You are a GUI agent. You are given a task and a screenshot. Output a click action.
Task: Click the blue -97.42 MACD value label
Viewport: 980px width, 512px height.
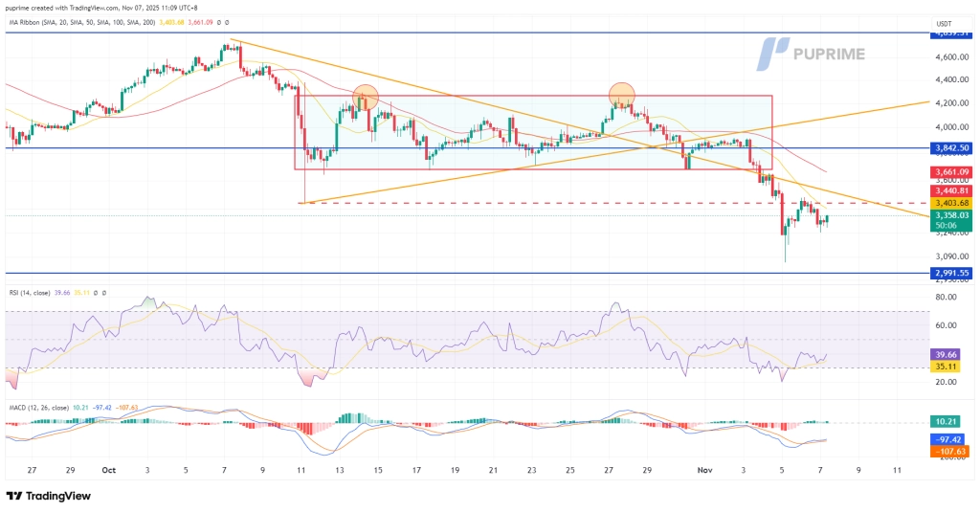coord(951,439)
